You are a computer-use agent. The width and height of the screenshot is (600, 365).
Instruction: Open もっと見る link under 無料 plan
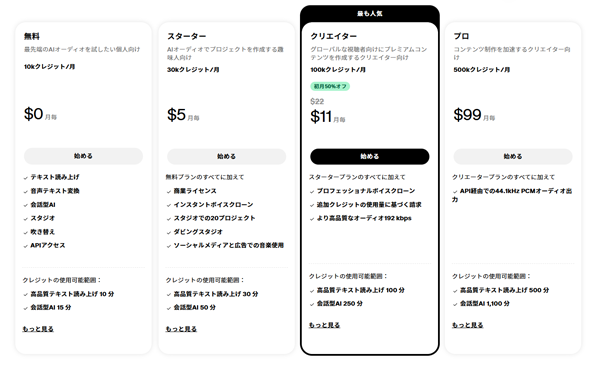[x=38, y=329]
